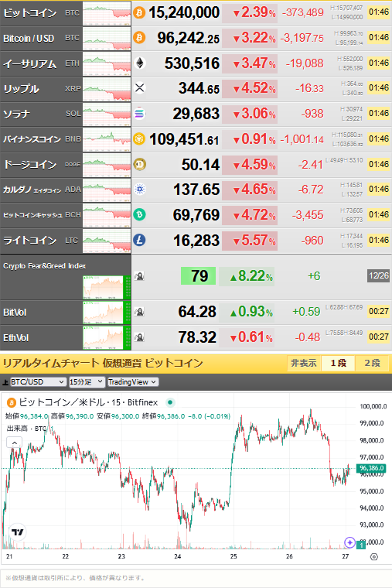
Task: Click the Litecoin logo icon
Action: 139,240
